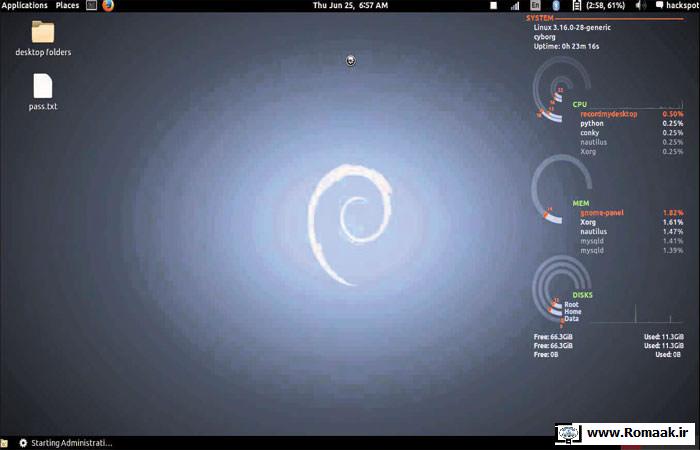Open the Places menu
700x450 pixels.
point(67,5)
